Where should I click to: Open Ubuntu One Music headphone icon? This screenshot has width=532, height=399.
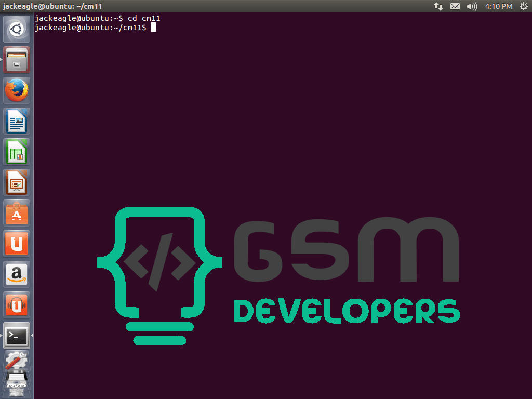(17, 304)
